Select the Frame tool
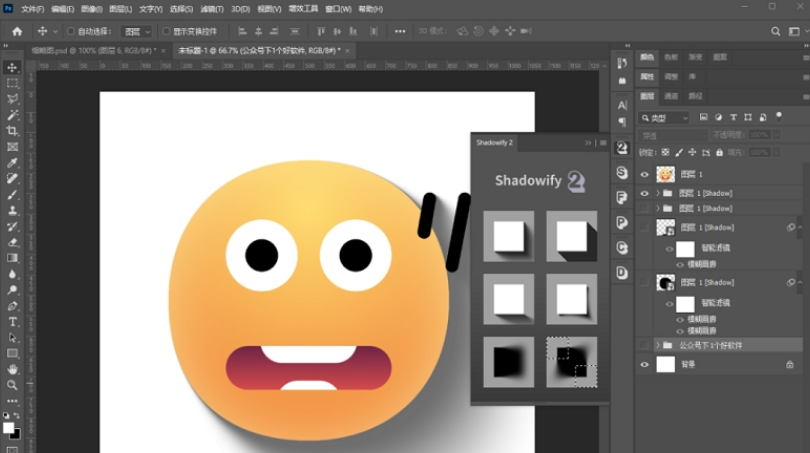Screen dimensions: 810x453 [x=12, y=147]
